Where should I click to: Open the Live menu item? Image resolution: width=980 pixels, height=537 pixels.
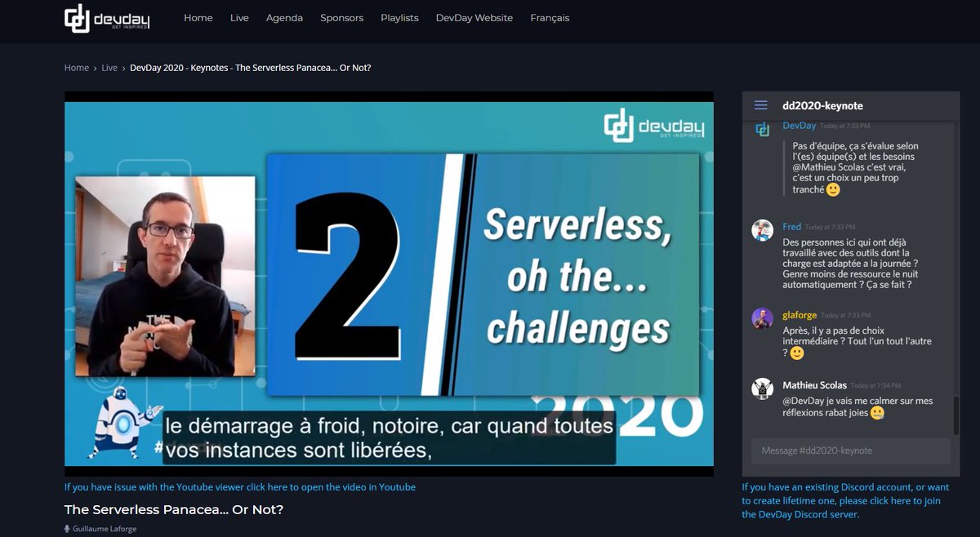[239, 18]
